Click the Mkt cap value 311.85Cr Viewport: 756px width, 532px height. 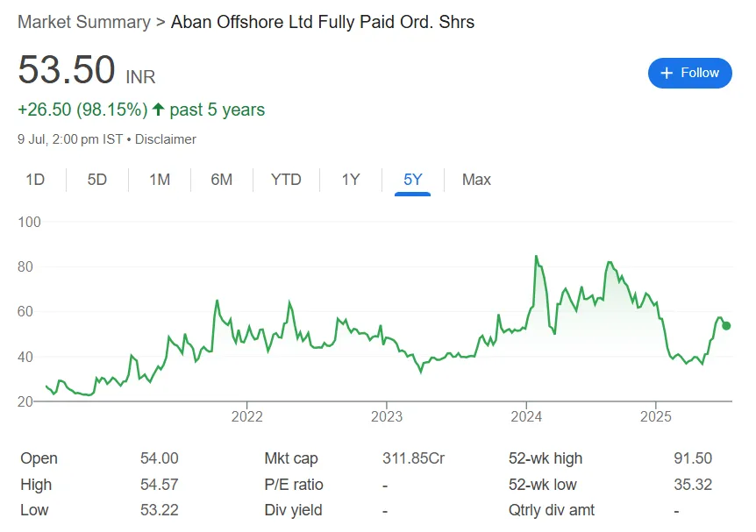coord(413,458)
